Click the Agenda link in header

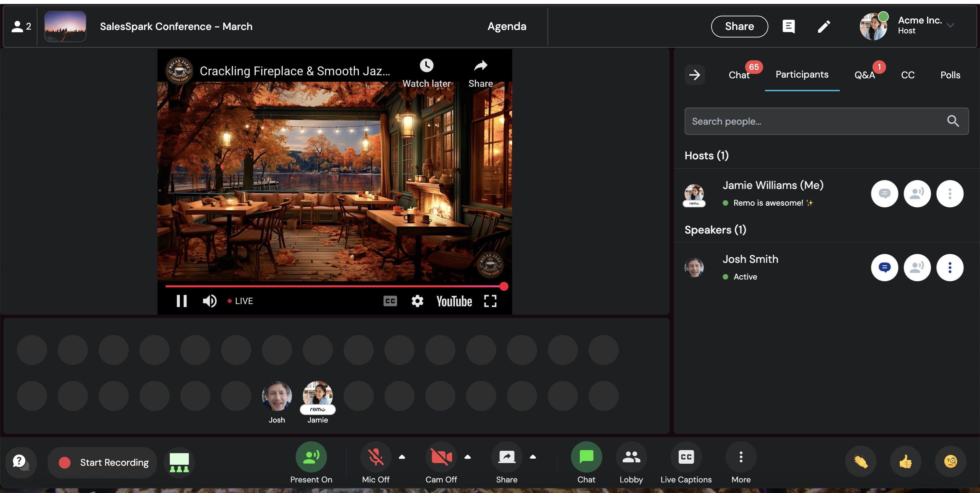(x=507, y=26)
